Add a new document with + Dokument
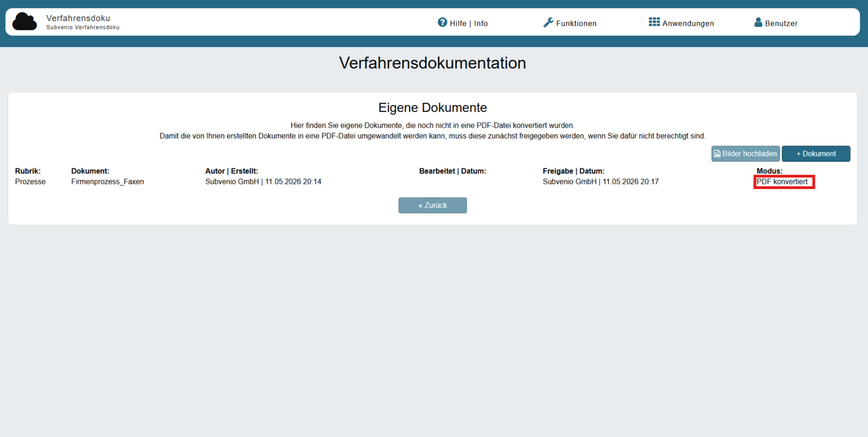Viewport: 868px width, 437px height. click(816, 154)
